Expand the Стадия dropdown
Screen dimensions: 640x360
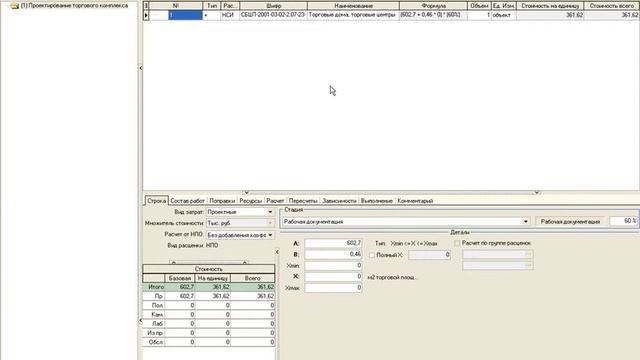pos(525,222)
